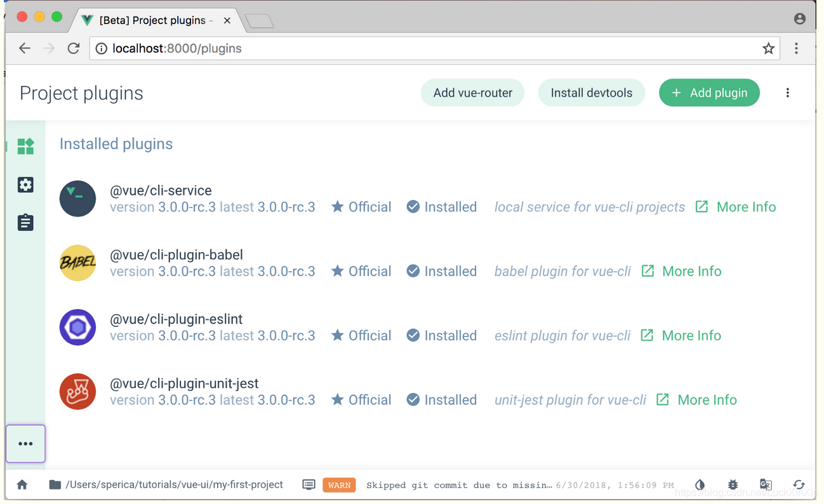Screen dimensions: 824x504
Task: Open More Info for cli-plugin-eslint
Action: click(691, 335)
